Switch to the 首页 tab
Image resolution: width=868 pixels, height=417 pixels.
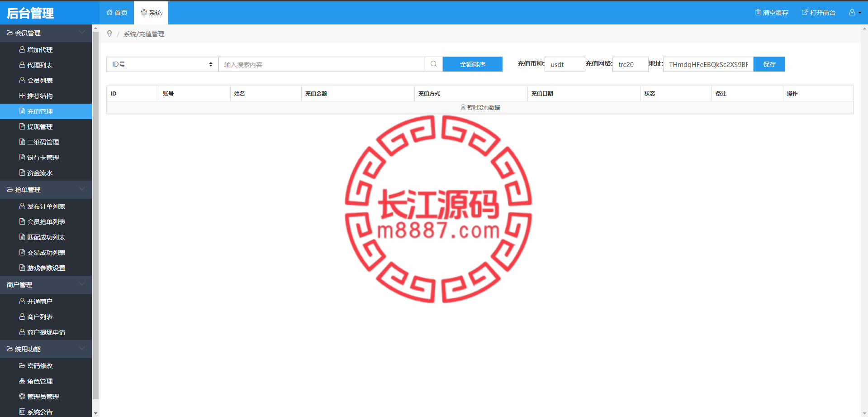click(x=117, y=13)
